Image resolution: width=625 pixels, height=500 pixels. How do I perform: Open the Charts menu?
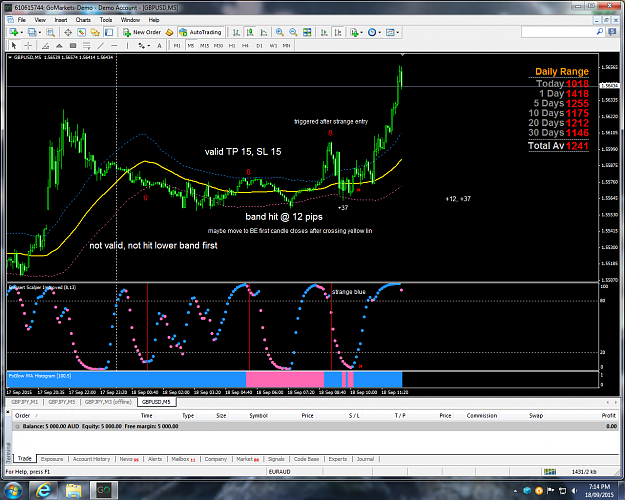83,20
